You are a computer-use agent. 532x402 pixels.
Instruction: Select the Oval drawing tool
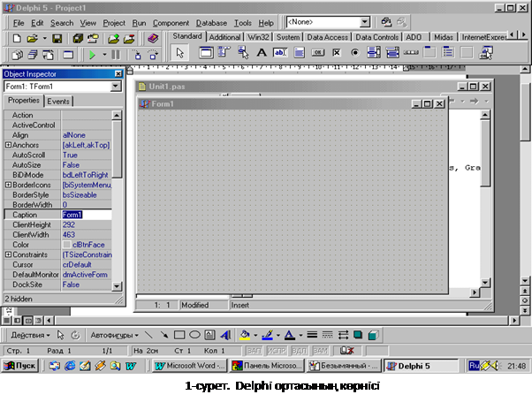click(x=194, y=335)
